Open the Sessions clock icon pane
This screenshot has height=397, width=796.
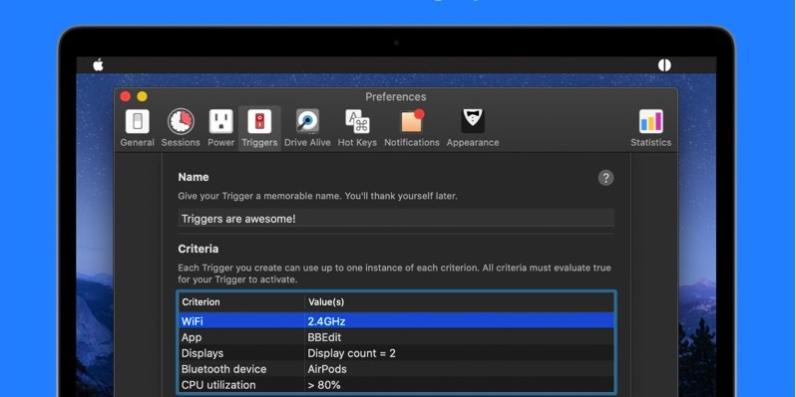[x=181, y=128]
